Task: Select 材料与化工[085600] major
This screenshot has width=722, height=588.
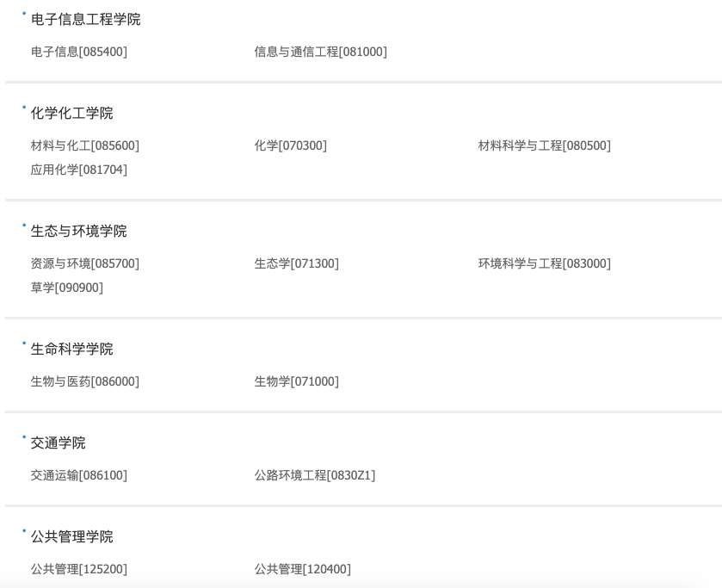Action: 84,145
